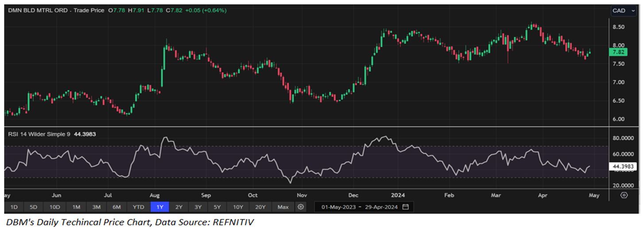Select the YTD range

pyautogui.click(x=138, y=207)
